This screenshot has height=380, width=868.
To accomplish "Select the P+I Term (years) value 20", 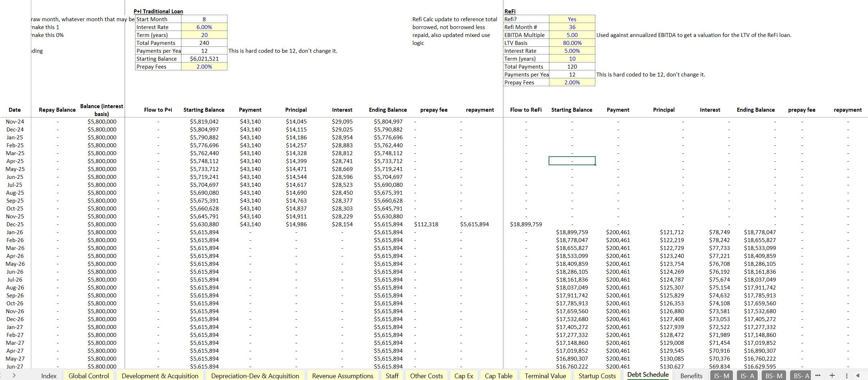I will point(204,35).
